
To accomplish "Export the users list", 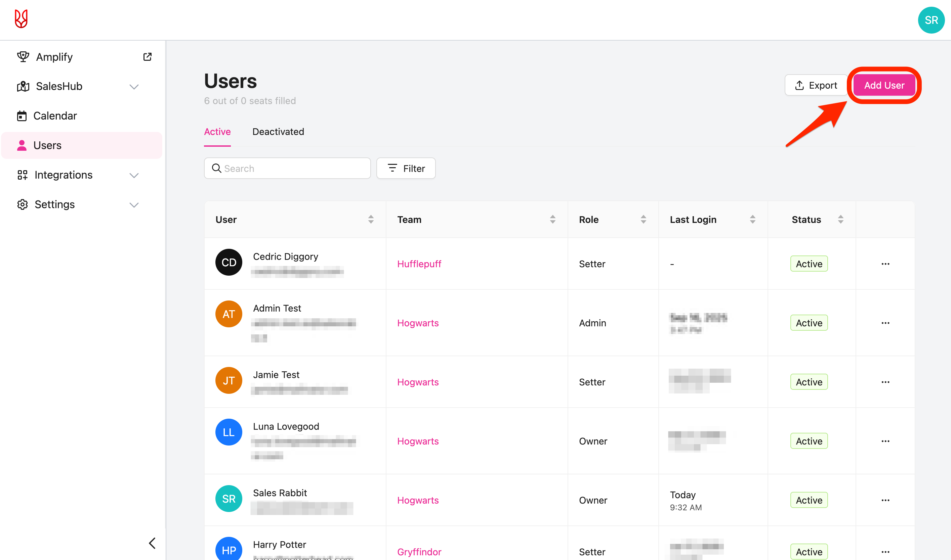I will point(816,85).
